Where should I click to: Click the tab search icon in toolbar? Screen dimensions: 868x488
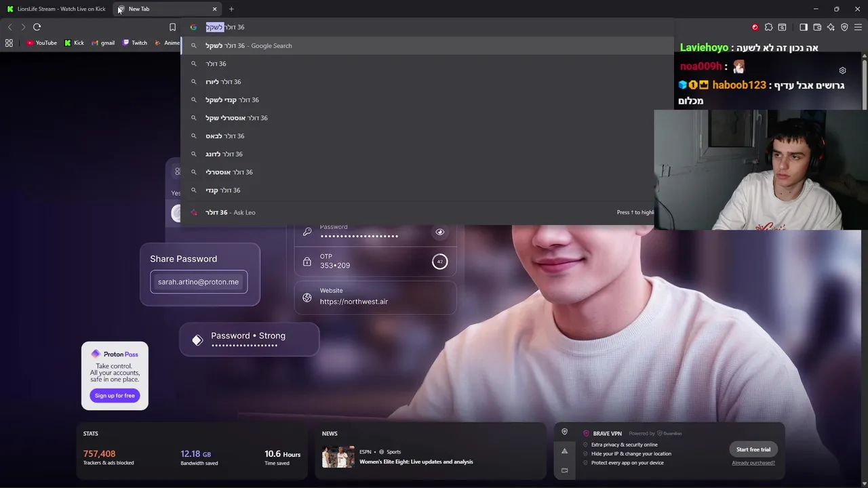(x=782, y=27)
